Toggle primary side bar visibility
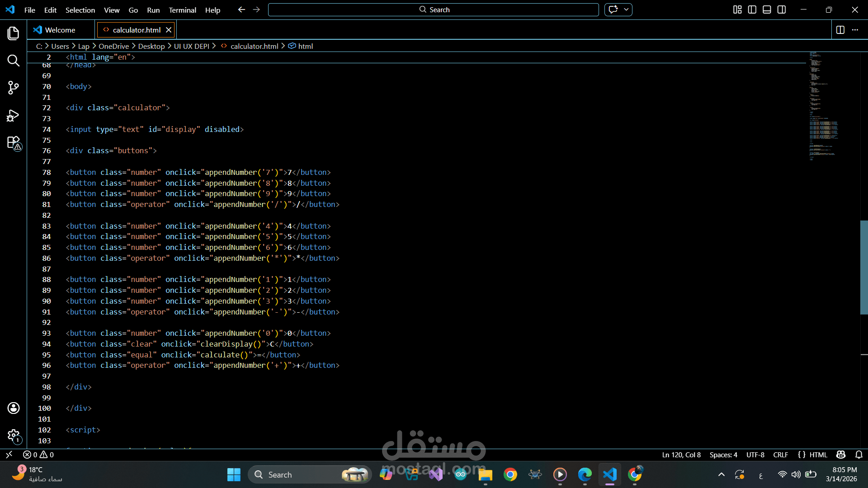Image resolution: width=868 pixels, height=488 pixels. [752, 9]
